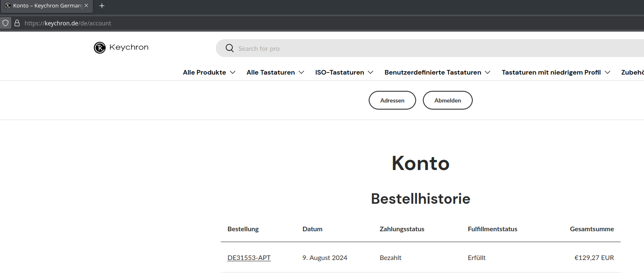
Task: Expand the Alle Produkte menu
Action: pos(209,72)
